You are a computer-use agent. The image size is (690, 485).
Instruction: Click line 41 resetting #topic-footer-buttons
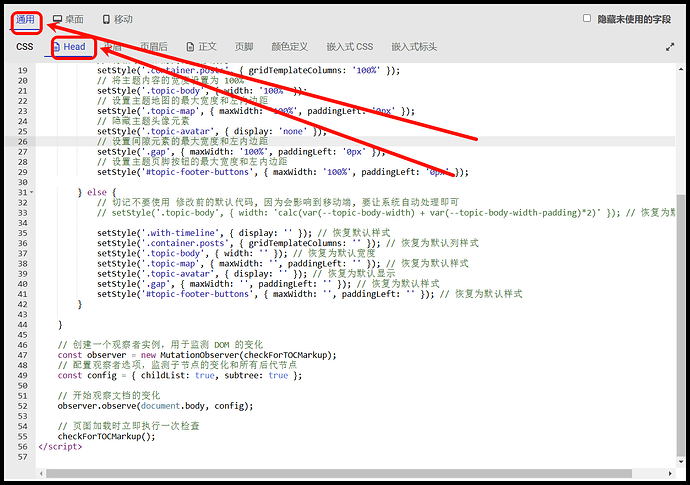pos(310,294)
